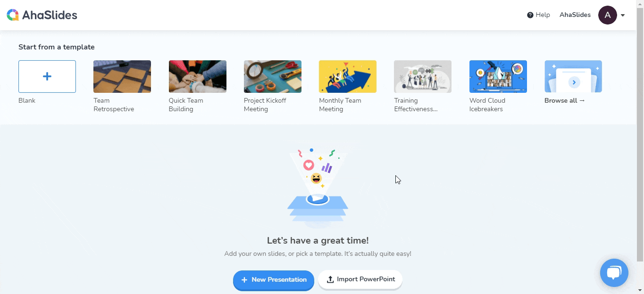
Task: Click the upload icon on Import PowerPoint
Action: (x=330, y=279)
